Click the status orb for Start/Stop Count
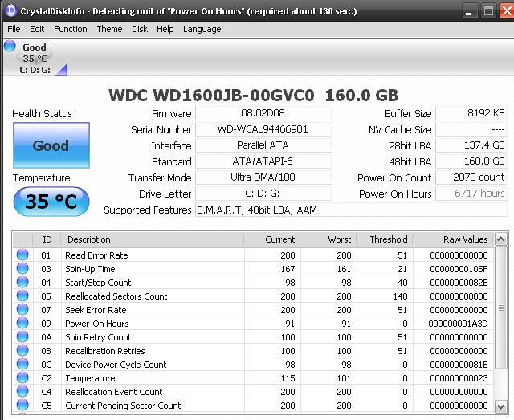The image size is (514, 420). pos(22,282)
